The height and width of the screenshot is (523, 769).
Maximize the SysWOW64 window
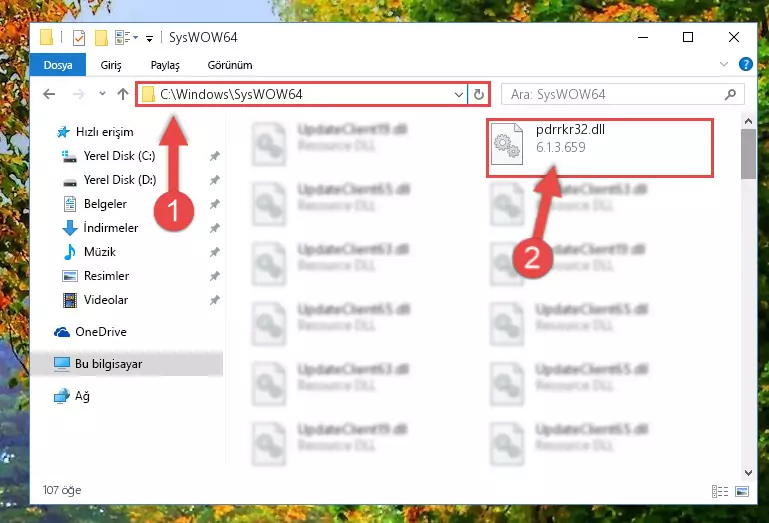pos(688,37)
